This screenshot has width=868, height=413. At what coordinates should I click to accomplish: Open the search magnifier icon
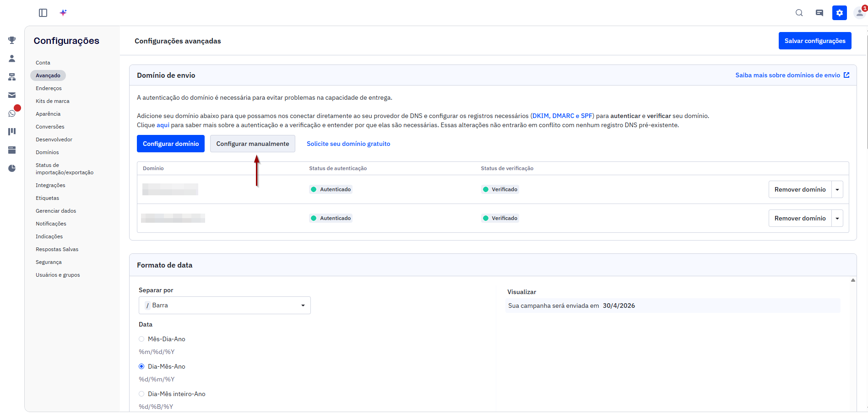click(x=799, y=13)
